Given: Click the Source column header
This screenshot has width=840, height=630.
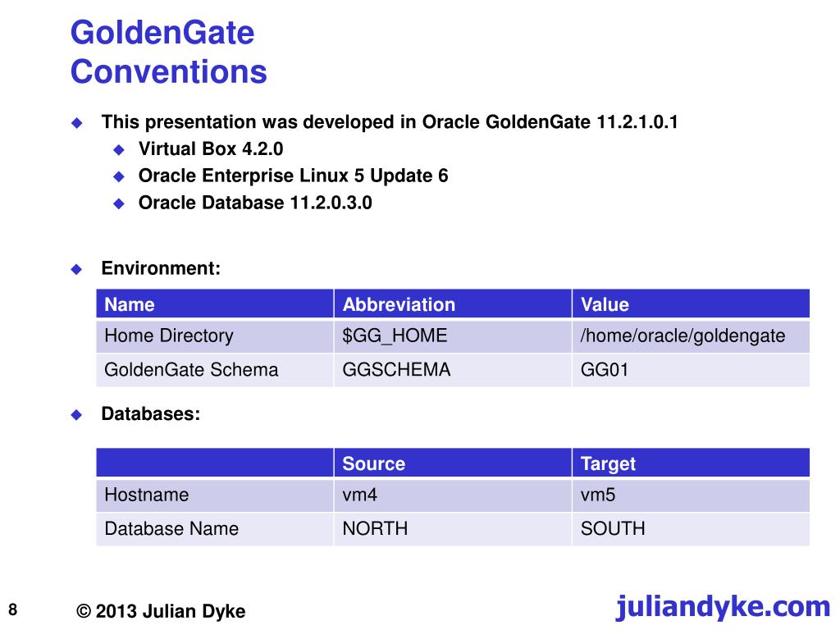Looking at the screenshot, I should tap(453, 463).
